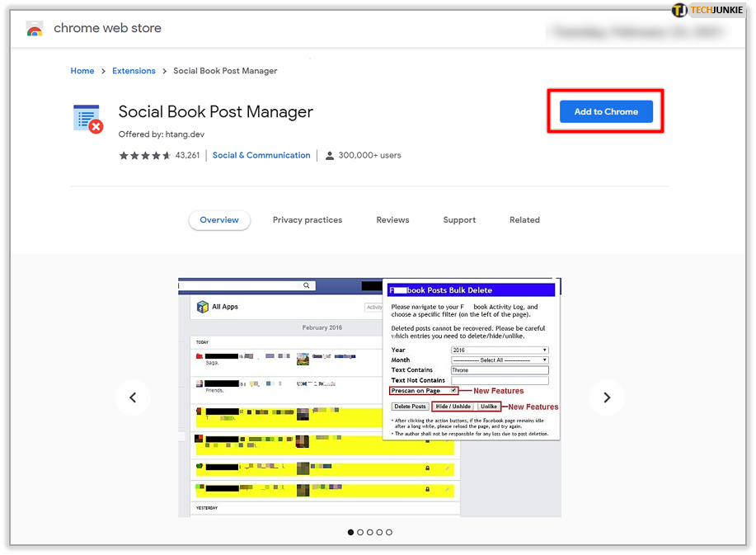Click the 'Social Book Post Manager' breadcrumb text
The width and height of the screenshot is (756, 555).
pos(225,71)
